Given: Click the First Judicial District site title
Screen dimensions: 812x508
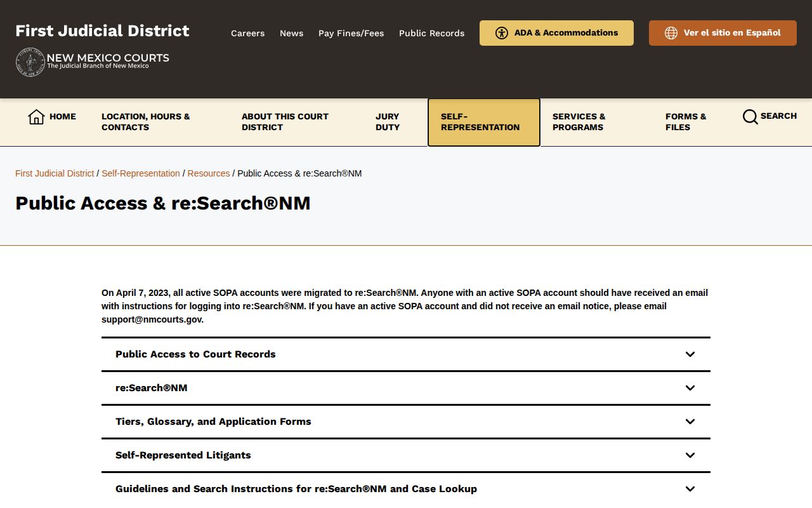Looking at the screenshot, I should (102, 30).
